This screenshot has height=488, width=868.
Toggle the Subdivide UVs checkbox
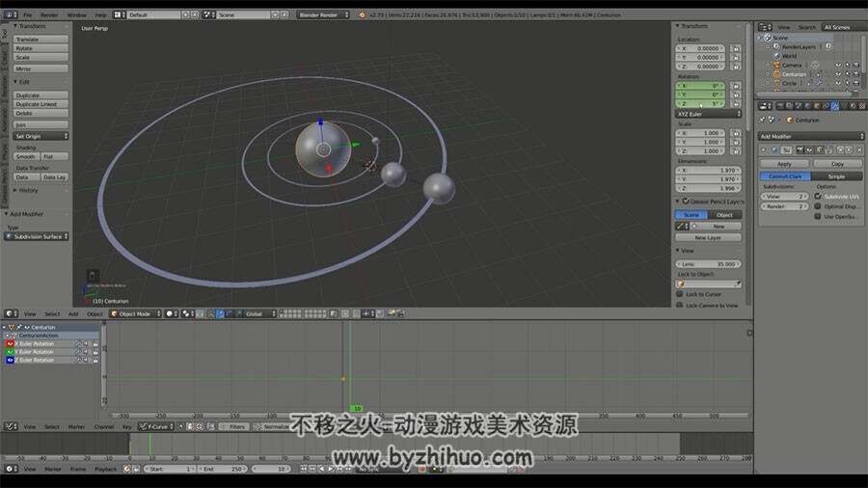(818, 196)
